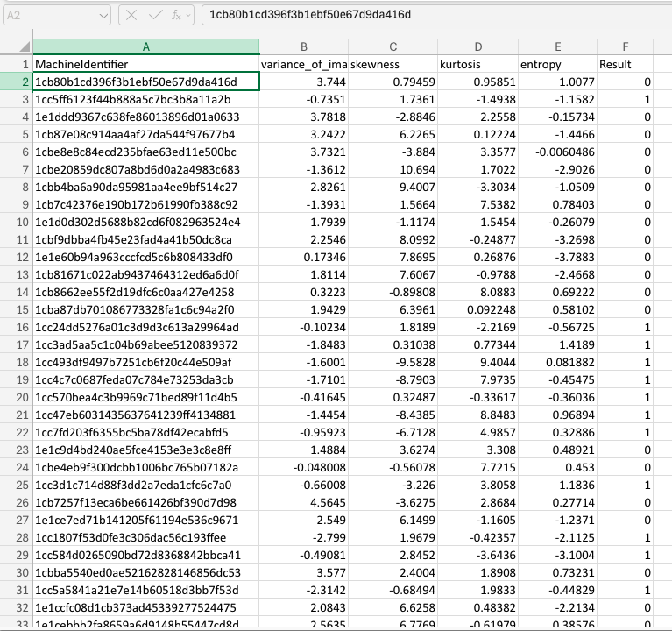Click the Cancel (X) icon in formula bar
The image size is (672, 631).
pos(131,15)
